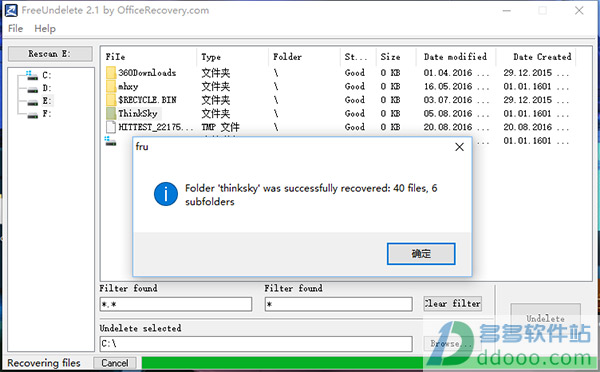Sort by Date modified column header
600x372 pixels.
(455, 57)
